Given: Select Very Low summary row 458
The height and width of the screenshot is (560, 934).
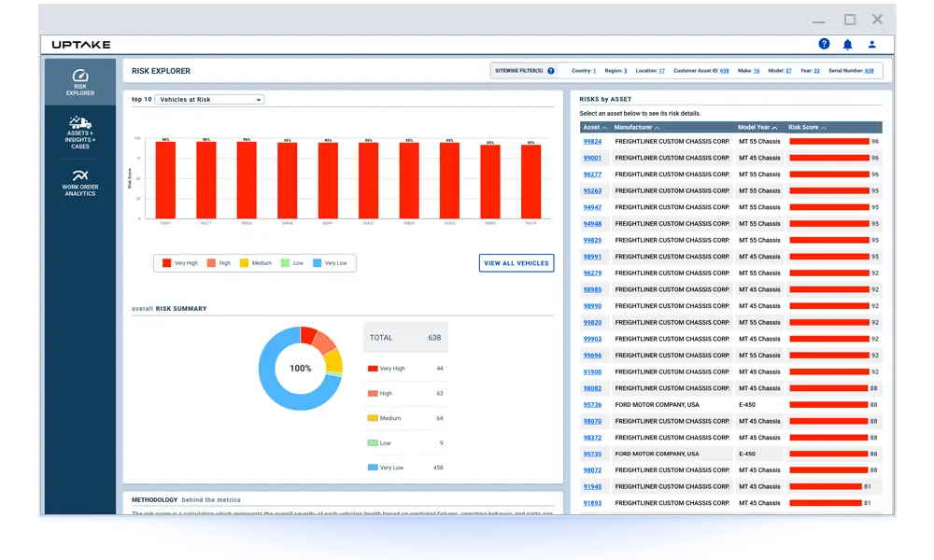Looking at the screenshot, I should (x=405, y=468).
